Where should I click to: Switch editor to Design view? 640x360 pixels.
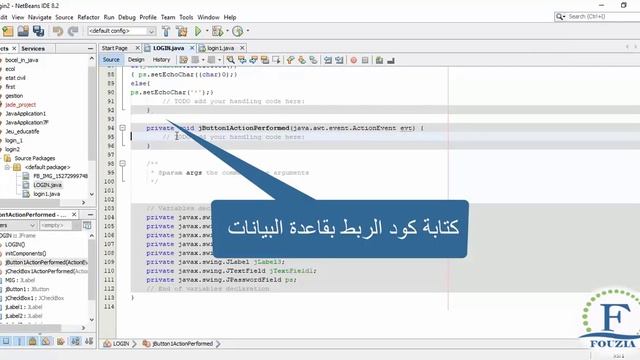pos(136,60)
